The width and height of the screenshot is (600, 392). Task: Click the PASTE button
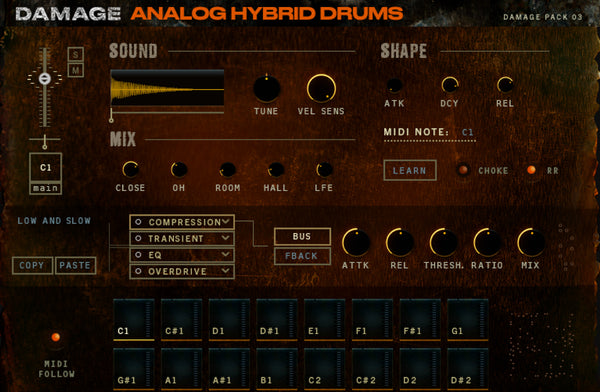coord(75,265)
